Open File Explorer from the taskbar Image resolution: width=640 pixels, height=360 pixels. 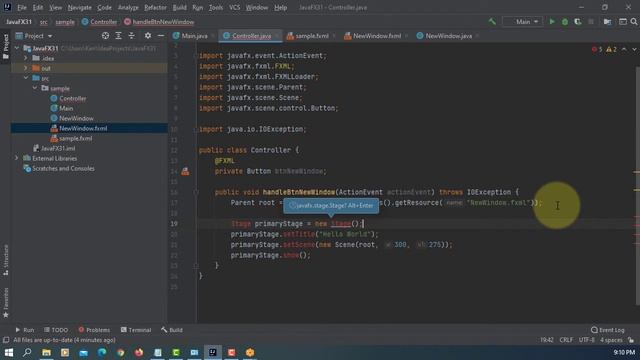tap(46, 352)
